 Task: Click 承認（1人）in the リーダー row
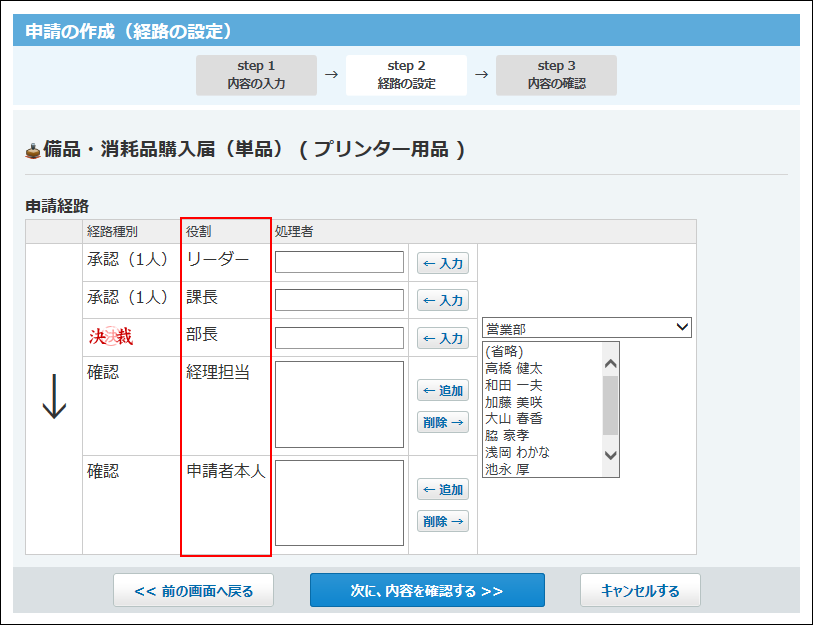tap(128, 259)
